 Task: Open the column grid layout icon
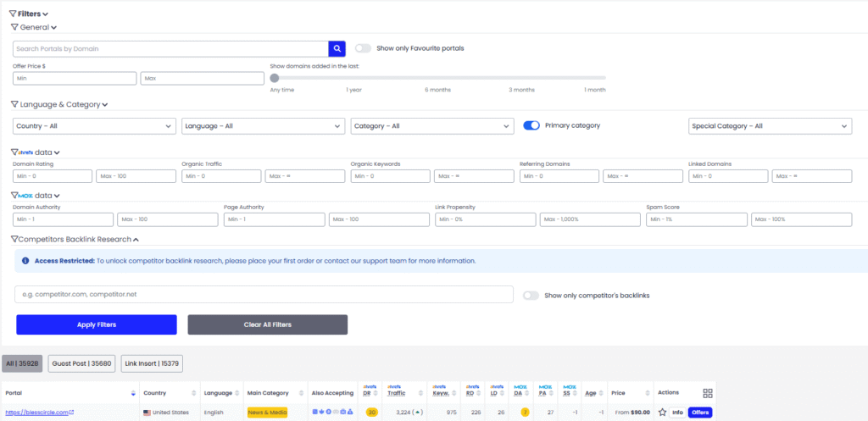708,393
